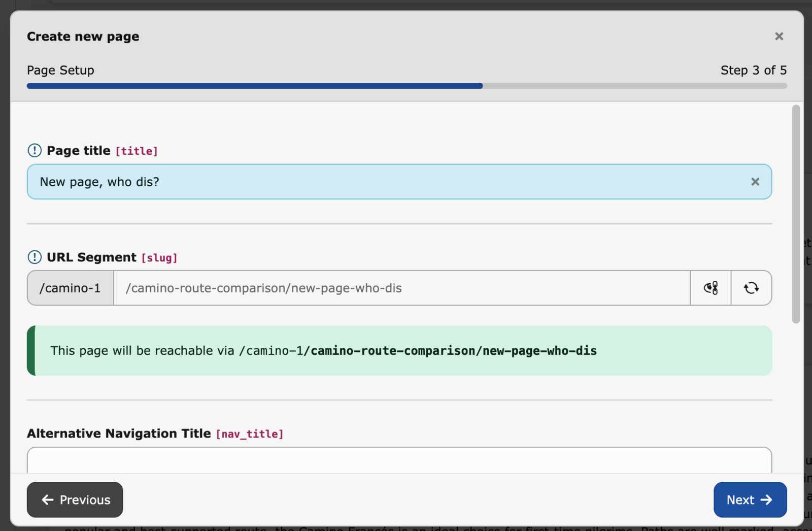Focus the URL Segment slug input field
812x531 pixels.
(401, 288)
